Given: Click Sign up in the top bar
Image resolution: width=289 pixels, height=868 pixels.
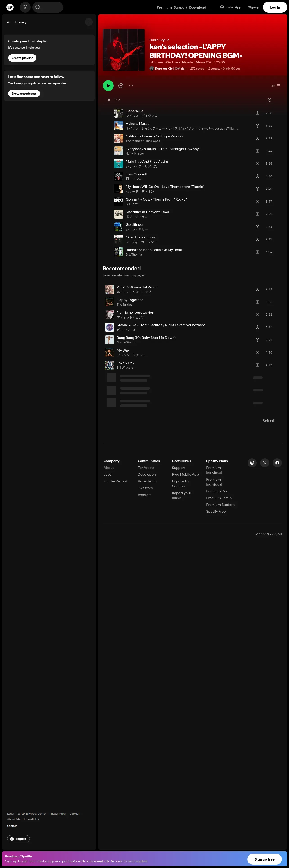Looking at the screenshot, I should 254,7.
